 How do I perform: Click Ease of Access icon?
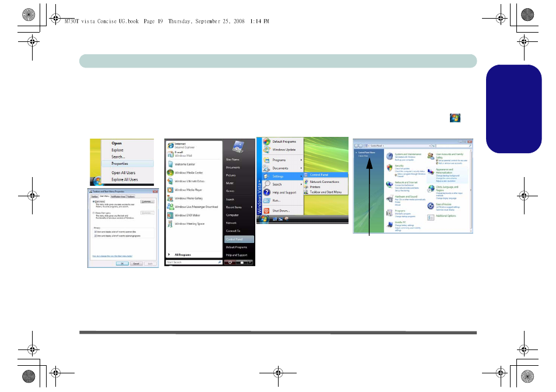(431, 206)
